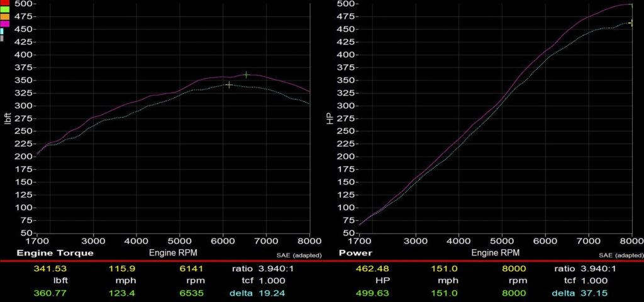The width and height of the screenshot is (644, 302).
Task: Click the peak torque crosshair on magenta curve
Action: point(246,75)
